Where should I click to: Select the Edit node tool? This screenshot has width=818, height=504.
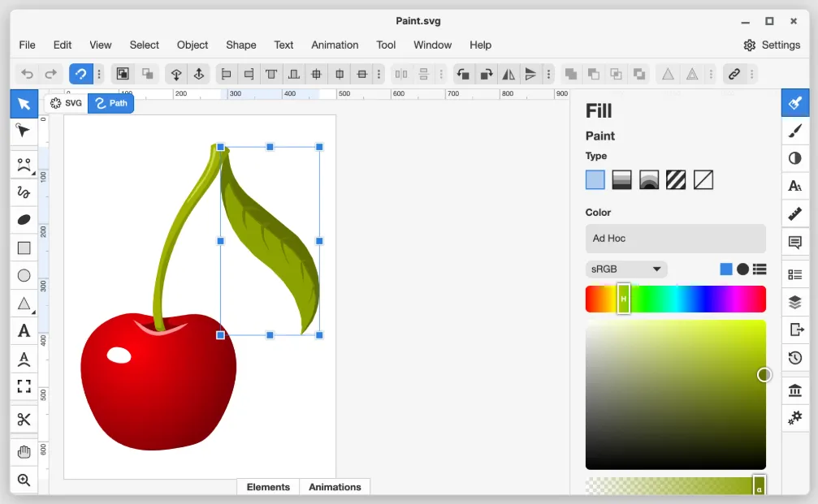24,131
